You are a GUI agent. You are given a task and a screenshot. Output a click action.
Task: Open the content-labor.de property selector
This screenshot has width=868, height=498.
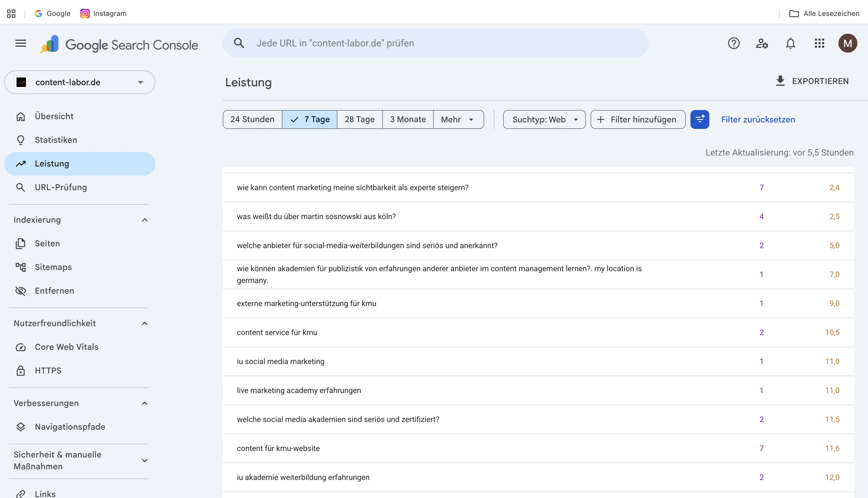79,82
